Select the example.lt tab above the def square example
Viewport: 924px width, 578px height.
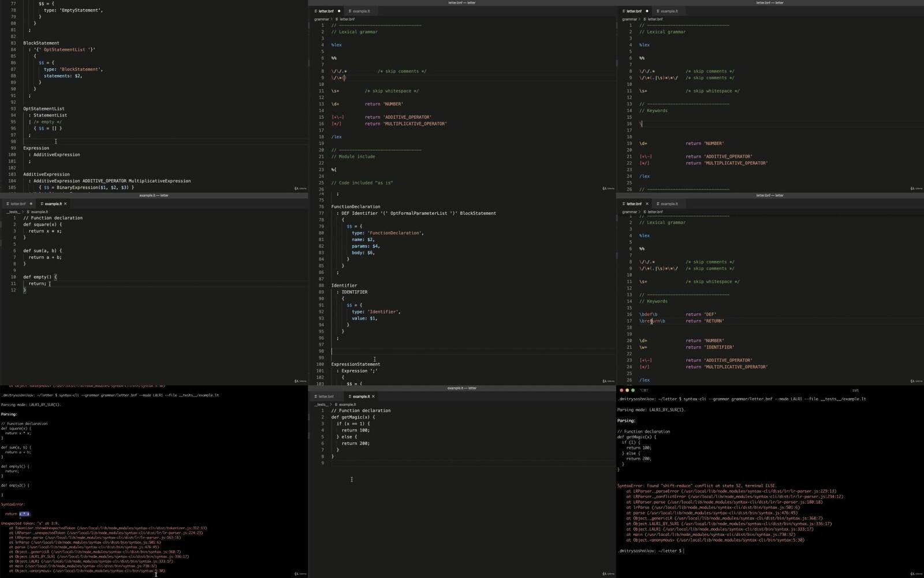[53, 203]
